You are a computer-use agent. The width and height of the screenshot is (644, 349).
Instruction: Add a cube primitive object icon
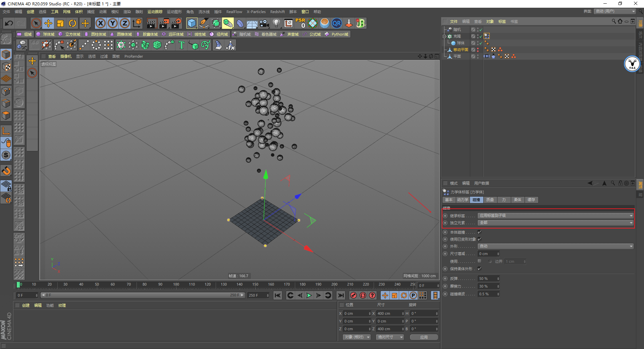[x=192, y=23]
